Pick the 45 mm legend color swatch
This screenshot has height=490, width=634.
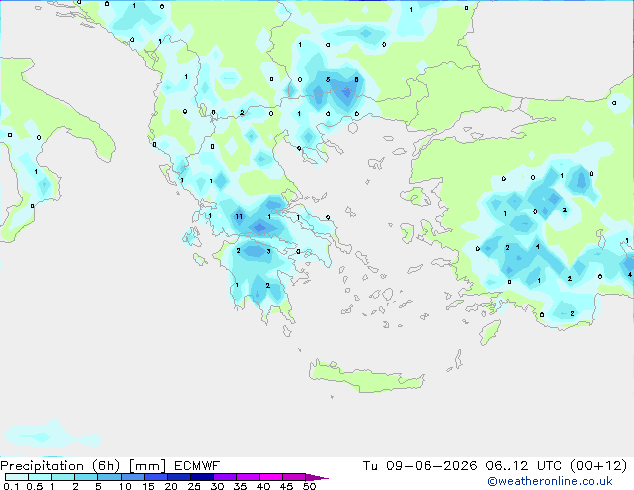point(294,477)
